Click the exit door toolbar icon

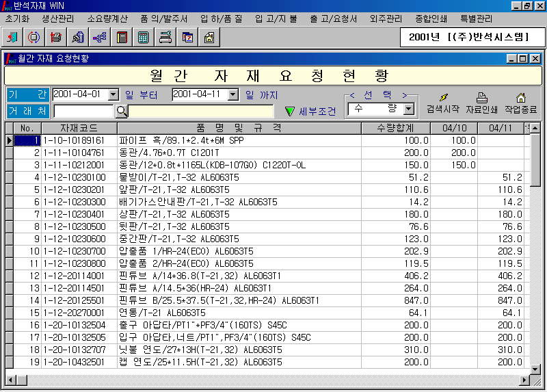(13, 37)
